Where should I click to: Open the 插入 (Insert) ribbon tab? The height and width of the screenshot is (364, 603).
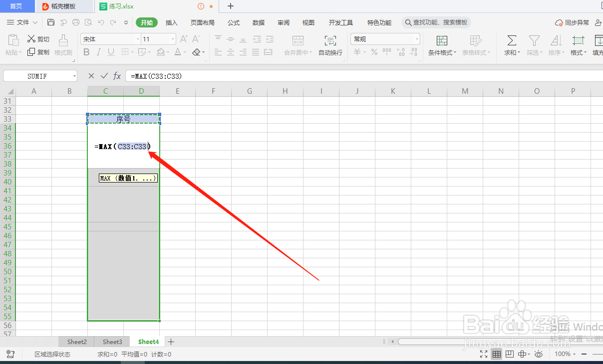172,22
